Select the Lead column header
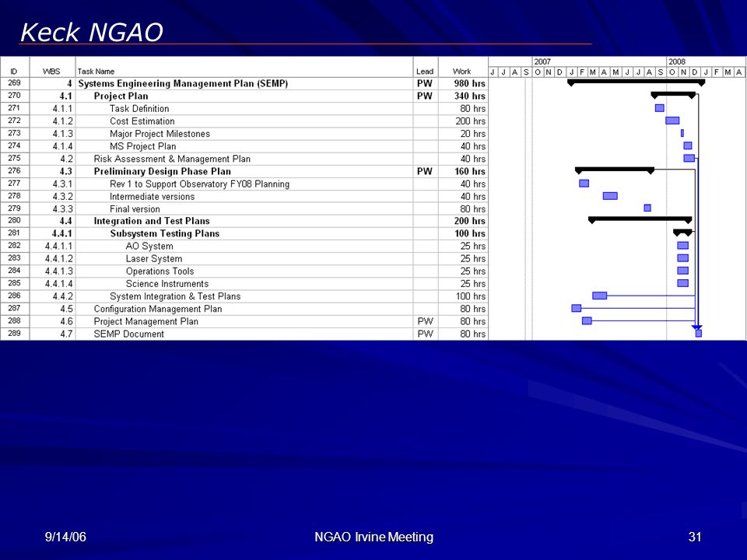Viewport: 747px width, 560px height. coord(425,72)
